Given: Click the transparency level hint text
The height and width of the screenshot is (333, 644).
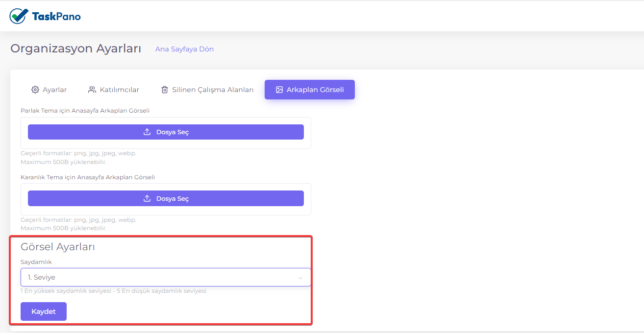Looking at the screenshot, I should tap(113, 291).
